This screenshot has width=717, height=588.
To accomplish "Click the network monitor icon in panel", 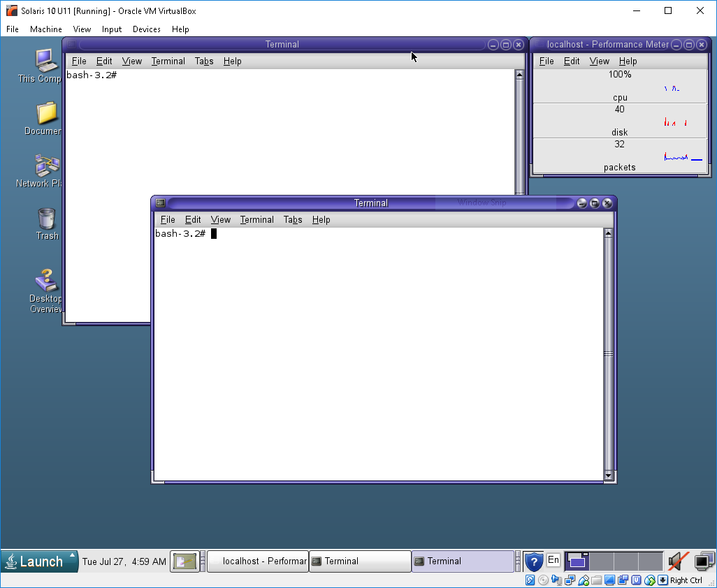I will click(x=704, y=561).
